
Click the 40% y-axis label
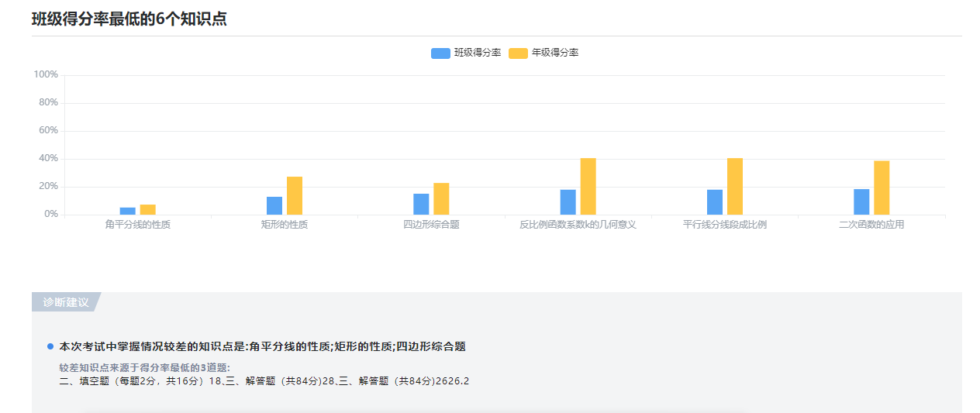[x=48, y=158]
